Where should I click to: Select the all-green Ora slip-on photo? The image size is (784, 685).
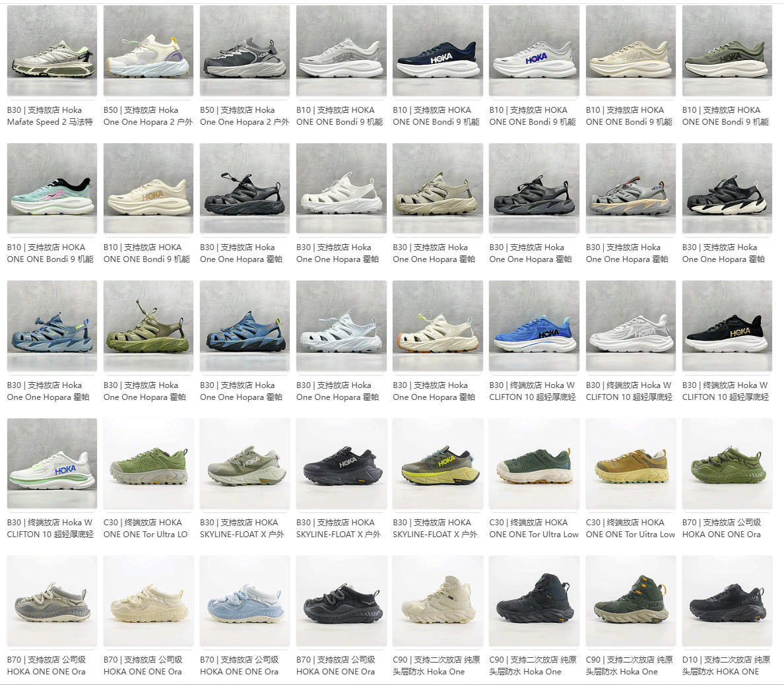(x=727, y=463)
